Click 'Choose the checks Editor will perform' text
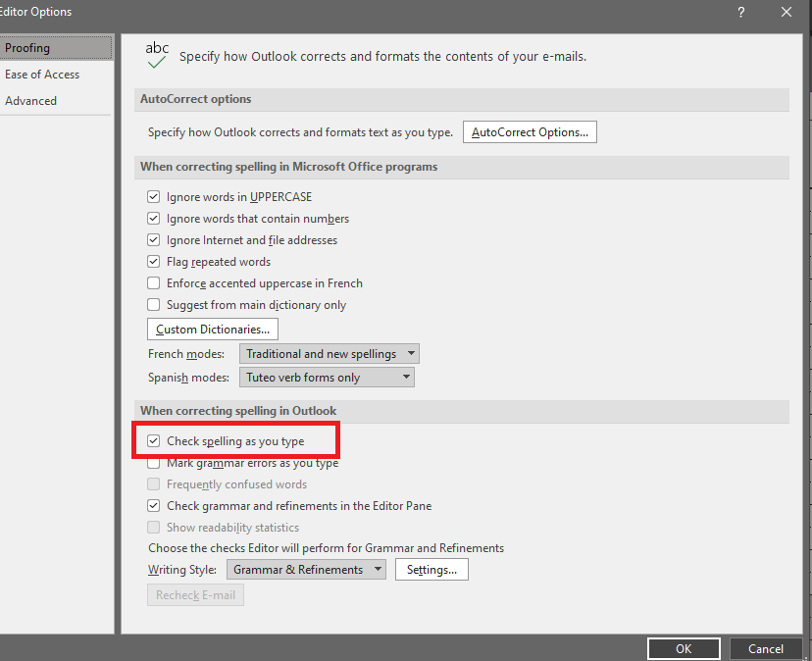 [326, 548]
